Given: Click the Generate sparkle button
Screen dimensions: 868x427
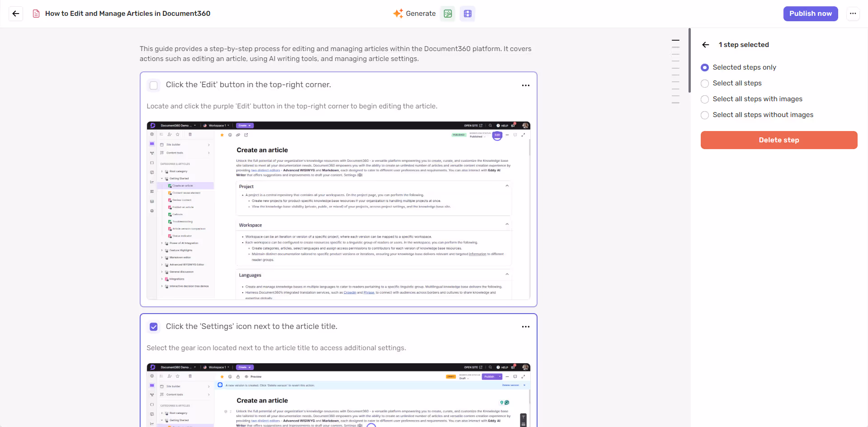Looking at the screenshot, I should pyautogui.click(x=415, y=14).
